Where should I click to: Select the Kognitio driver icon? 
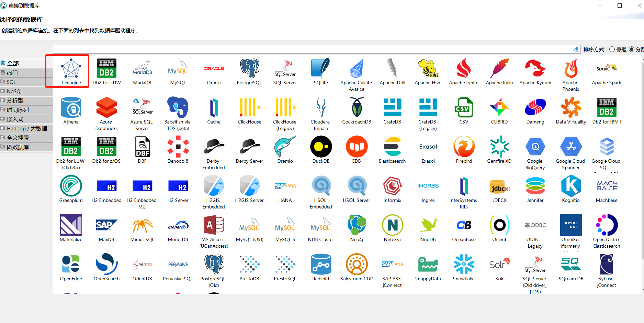tap(571, 186)
